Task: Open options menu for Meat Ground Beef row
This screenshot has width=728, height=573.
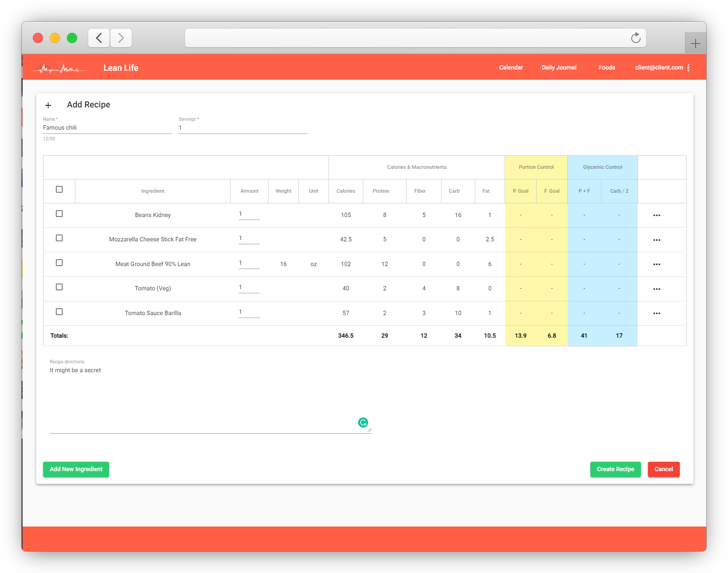Action: (657, 264)
